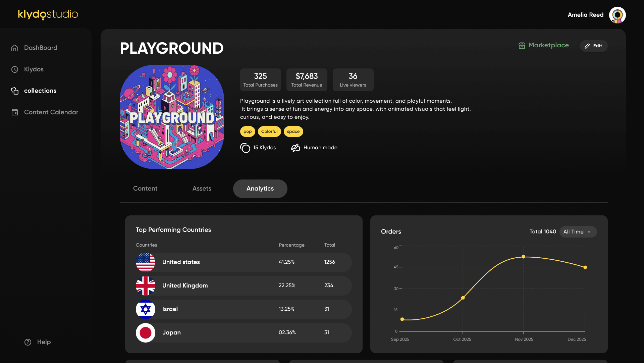Click the DashBoard home icon
Viewport: 644px width, 363px height.
15,48
